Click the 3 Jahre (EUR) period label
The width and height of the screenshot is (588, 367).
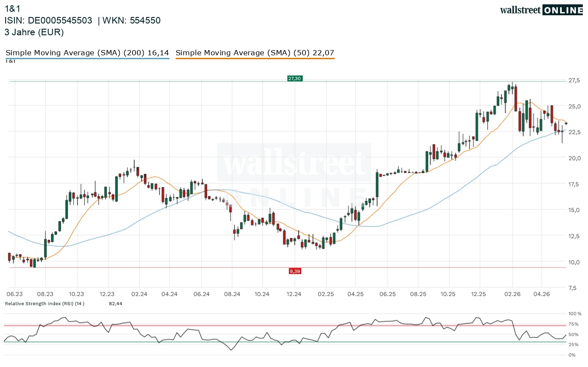(34, 32)
